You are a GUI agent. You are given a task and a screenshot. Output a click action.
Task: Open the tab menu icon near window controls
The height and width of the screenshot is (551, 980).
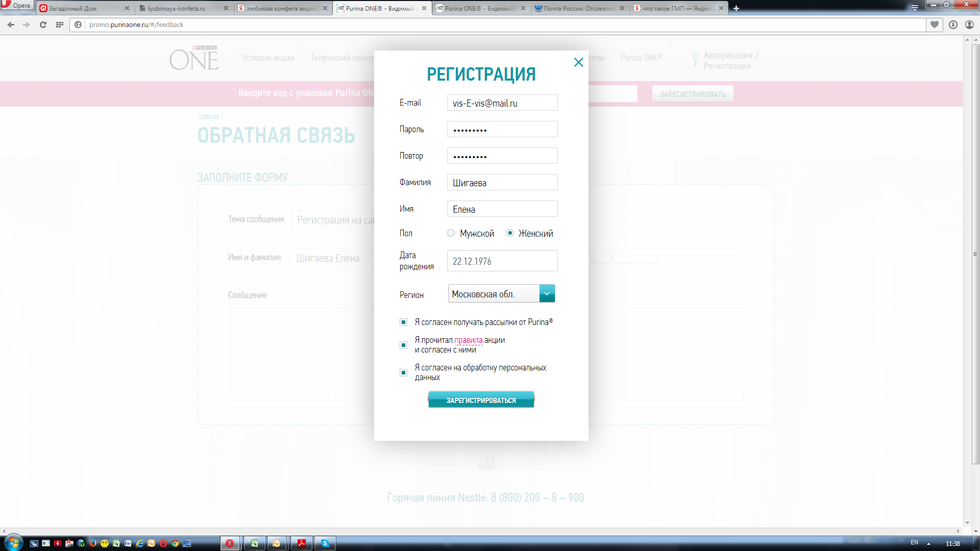915,8
